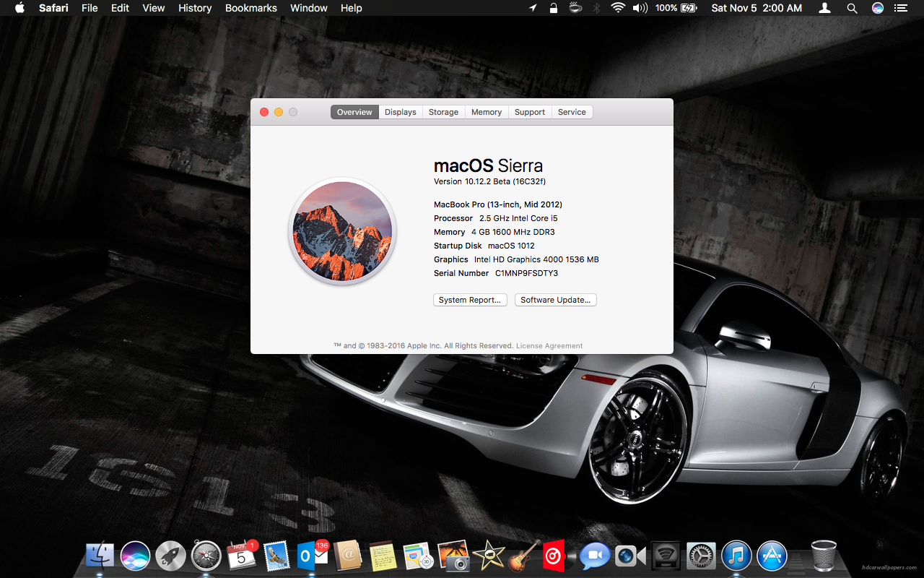
Task: Select the Overview tab
Action: [x=354, y=112]
